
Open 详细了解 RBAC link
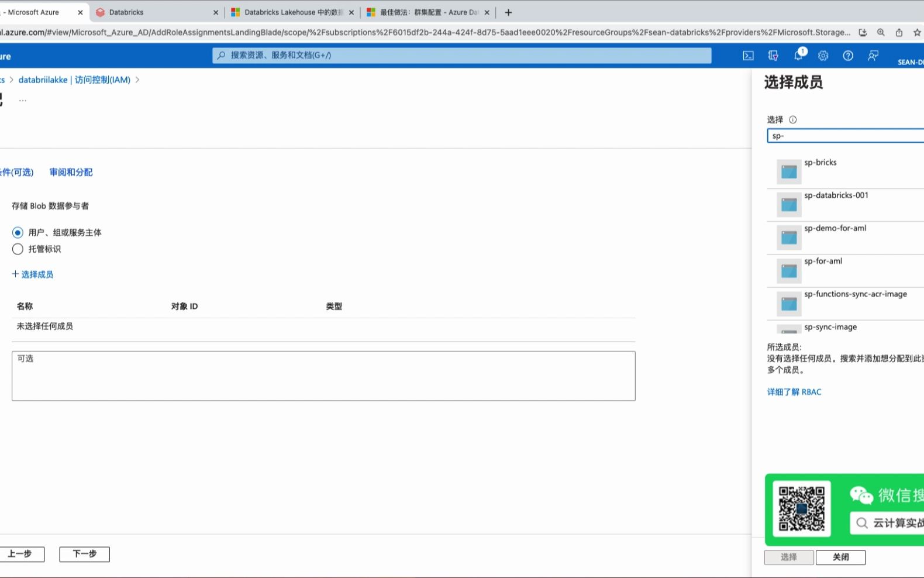click(794, 392)
